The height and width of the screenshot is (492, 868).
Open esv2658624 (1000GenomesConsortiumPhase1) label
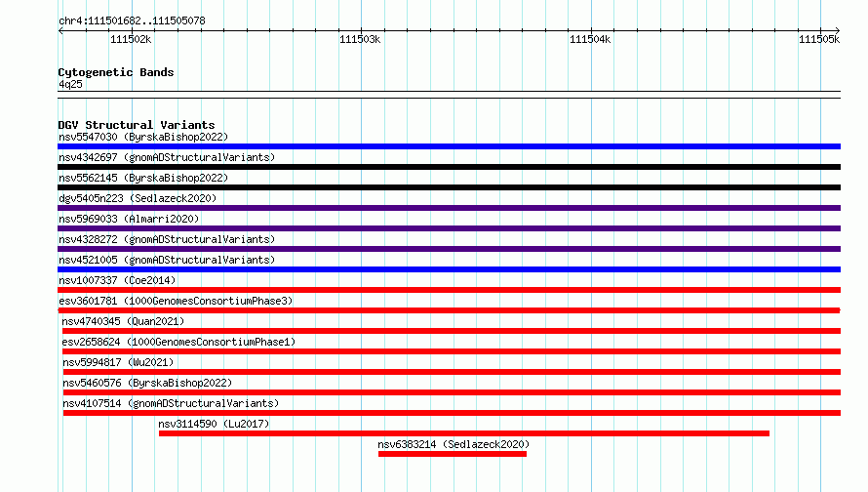[x=178, y=342]
